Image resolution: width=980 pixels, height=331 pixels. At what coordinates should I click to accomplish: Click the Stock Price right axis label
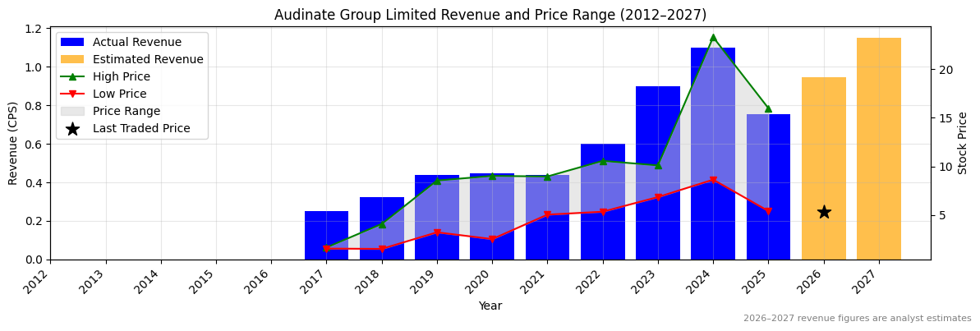(963, 143)
